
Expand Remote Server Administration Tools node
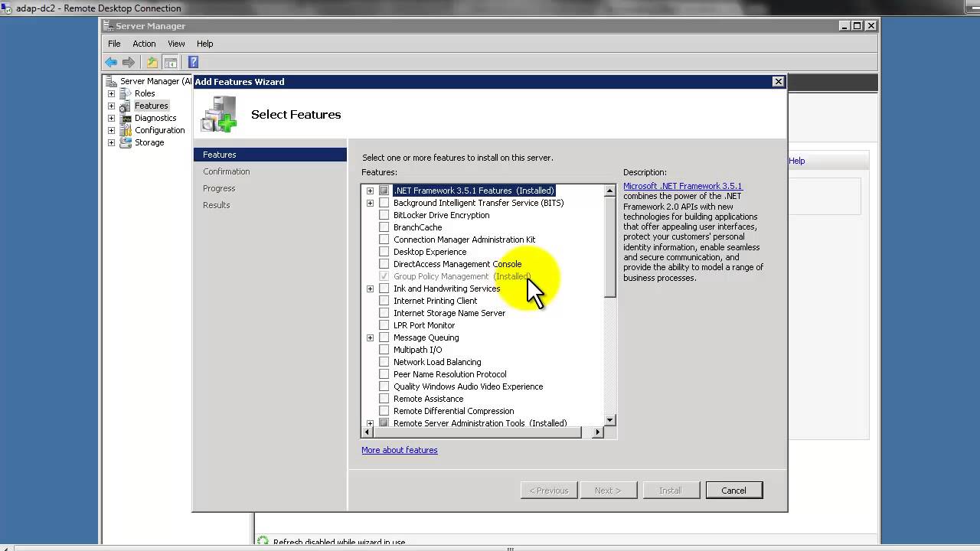pyautogui.click(x=371, y=423)
